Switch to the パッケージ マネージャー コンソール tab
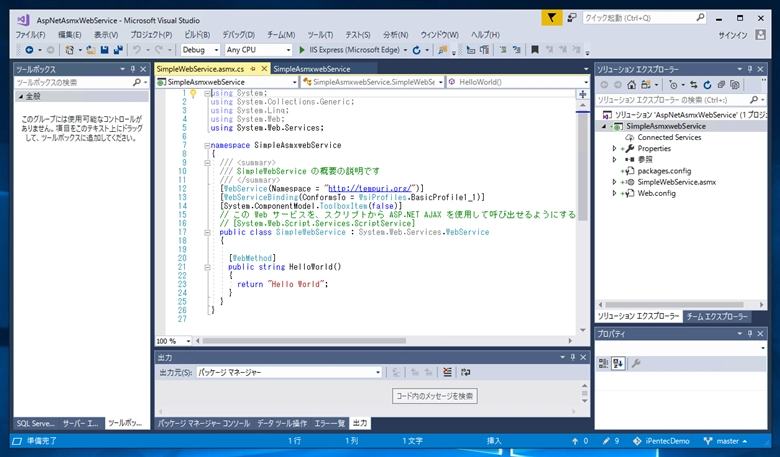 [x=204, y=423]
